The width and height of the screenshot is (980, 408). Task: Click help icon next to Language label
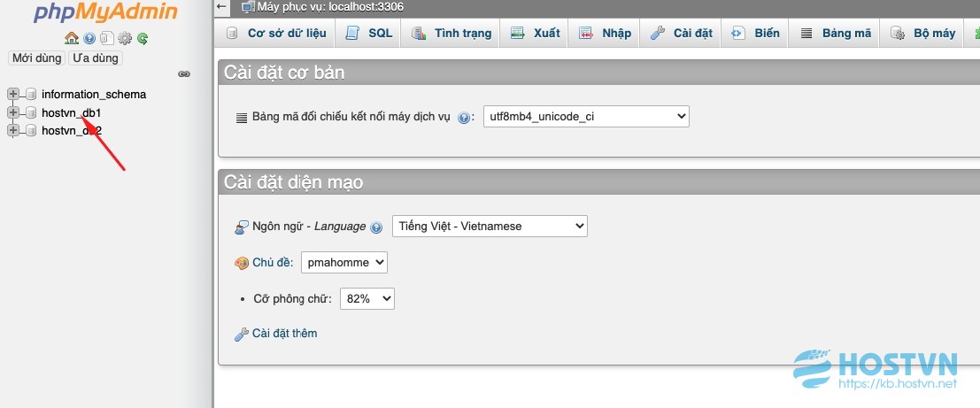(376, 227)
